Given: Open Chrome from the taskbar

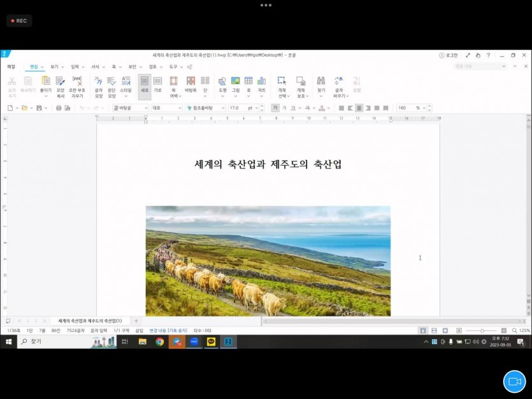Looking at the screenshot, I should [x=159, y=342].
